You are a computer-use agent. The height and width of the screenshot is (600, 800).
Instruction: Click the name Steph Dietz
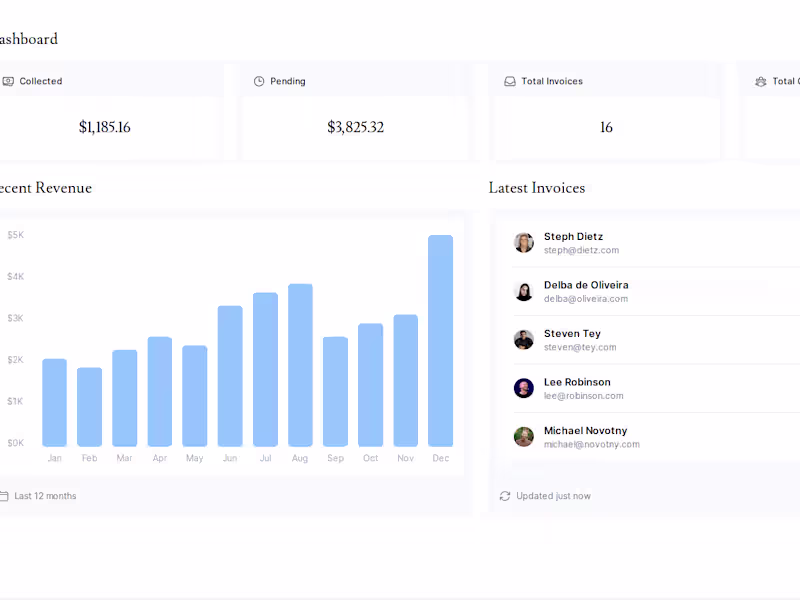click(x=573, y=237)
